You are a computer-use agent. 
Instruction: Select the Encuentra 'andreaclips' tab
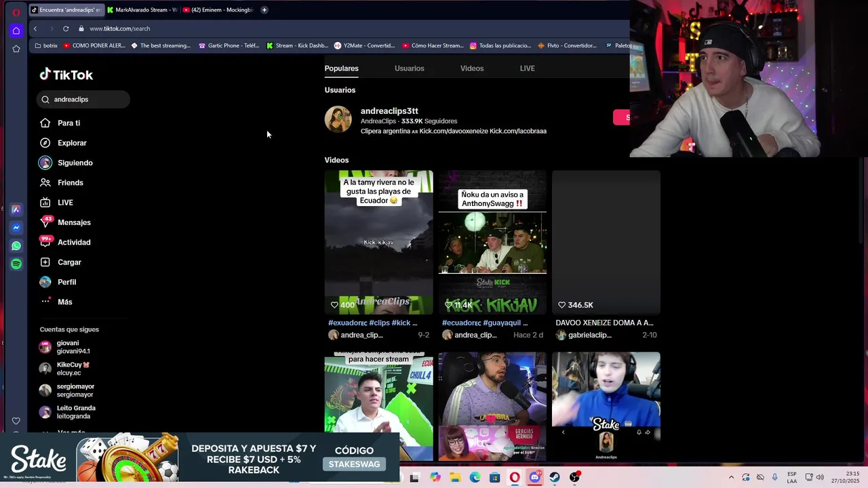coord(66,10)
